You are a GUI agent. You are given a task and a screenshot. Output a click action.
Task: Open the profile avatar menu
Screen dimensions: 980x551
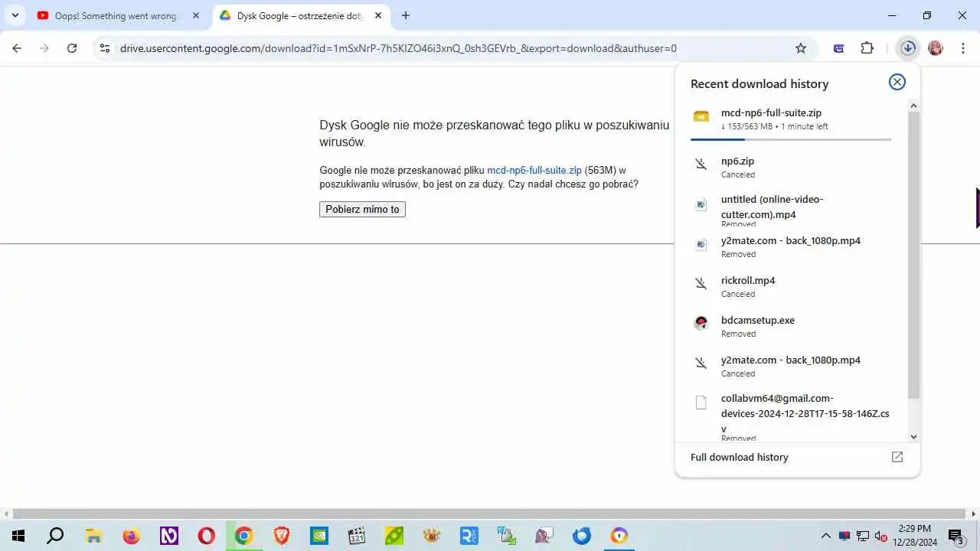point(935,48)
